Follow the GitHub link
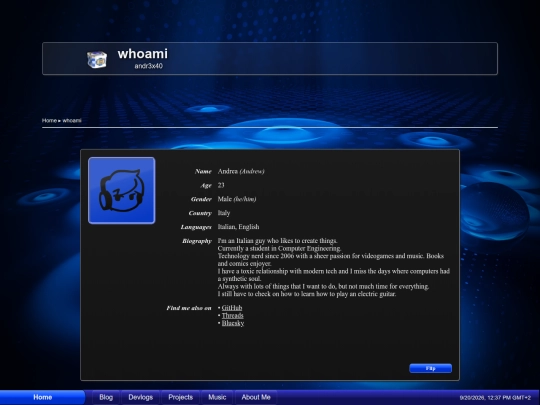Image resolution: width=540 pixels, height=405 pixels. click(x=232, y=308)
